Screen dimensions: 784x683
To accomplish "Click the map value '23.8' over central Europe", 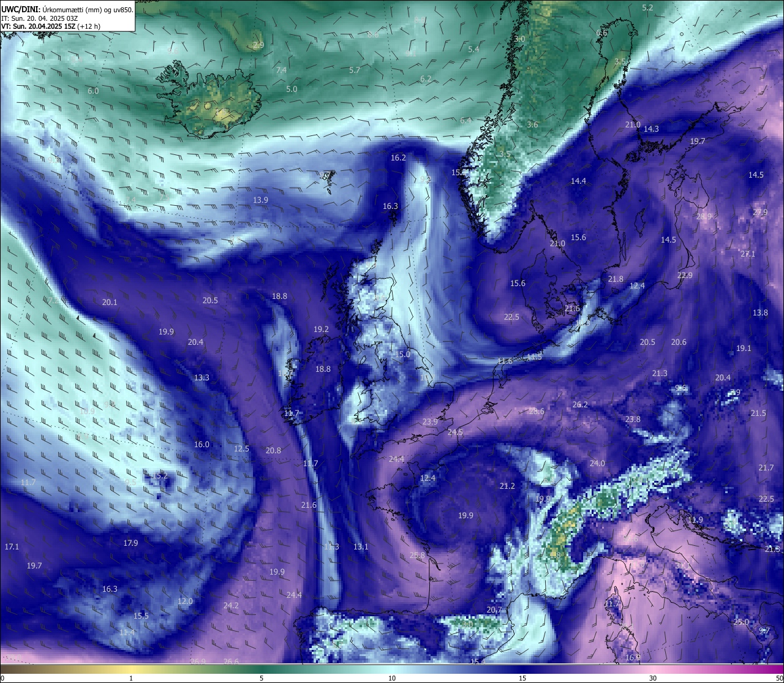I will tap(633, 419).
